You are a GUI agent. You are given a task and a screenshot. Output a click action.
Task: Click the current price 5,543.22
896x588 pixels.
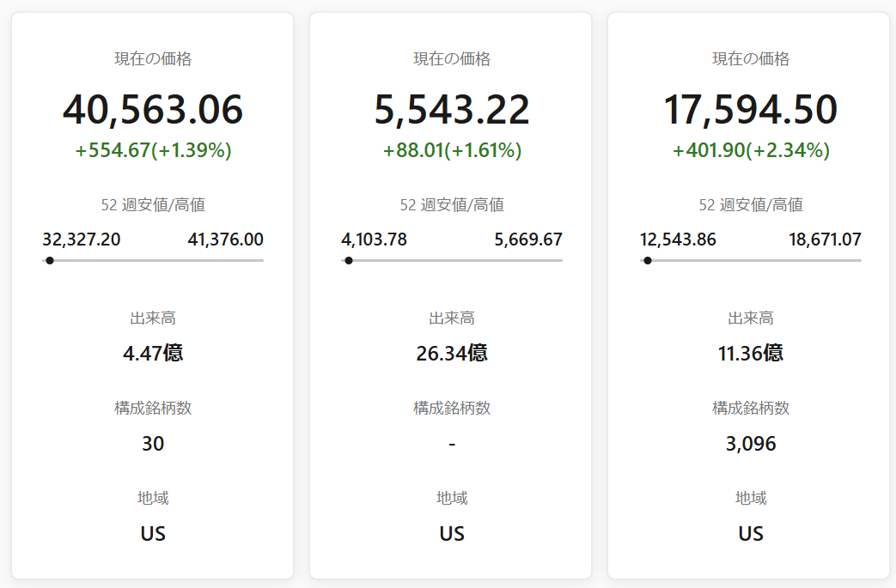tap(451, 110)
